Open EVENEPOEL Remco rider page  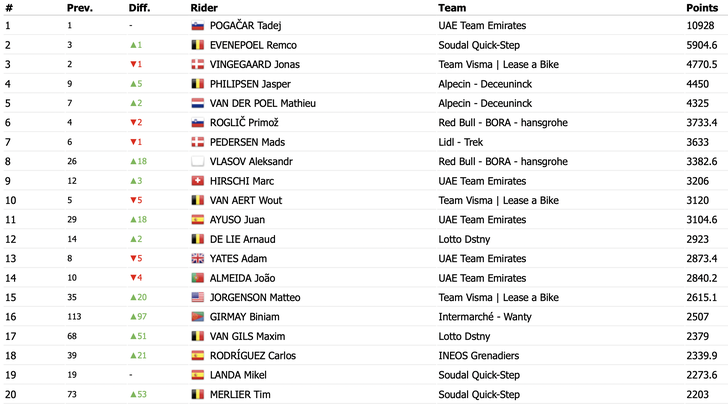[253, 45]
